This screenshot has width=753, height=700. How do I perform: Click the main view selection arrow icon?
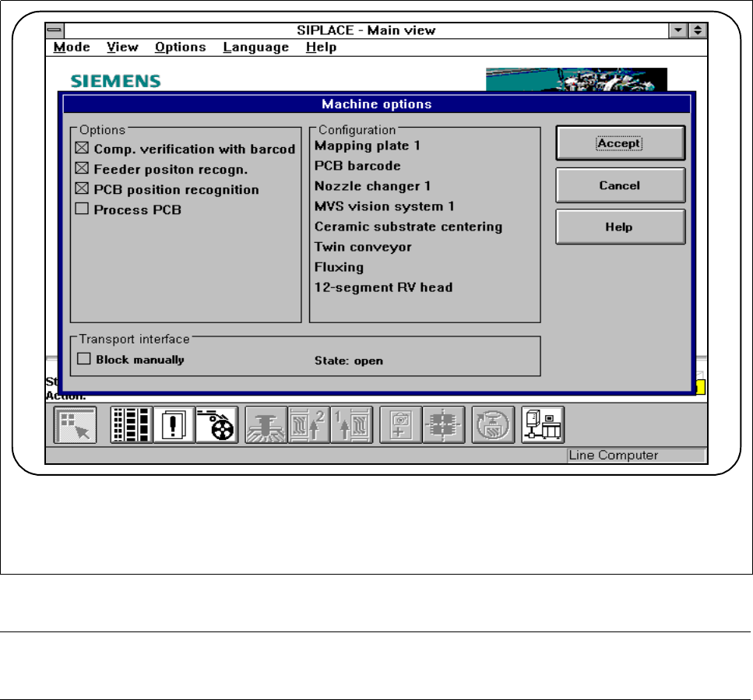[76, 425]
